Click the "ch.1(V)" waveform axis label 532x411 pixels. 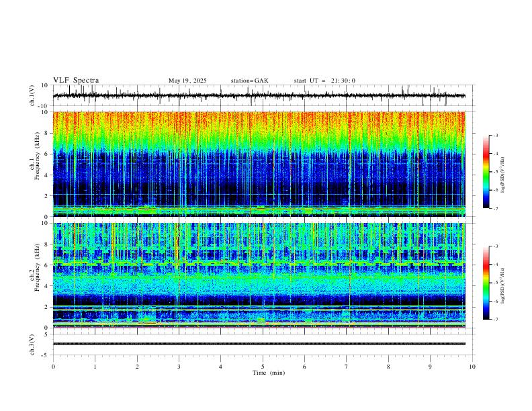[32, 95]
